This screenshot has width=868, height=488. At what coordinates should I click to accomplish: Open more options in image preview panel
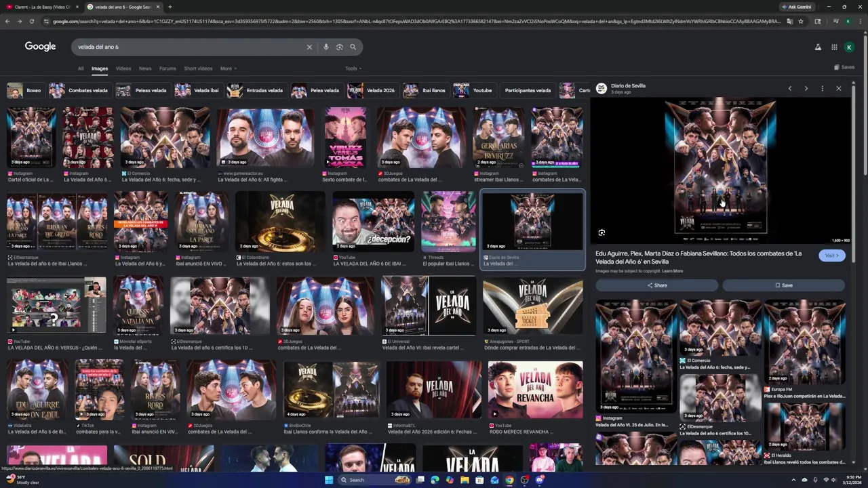tap(822, 89)
